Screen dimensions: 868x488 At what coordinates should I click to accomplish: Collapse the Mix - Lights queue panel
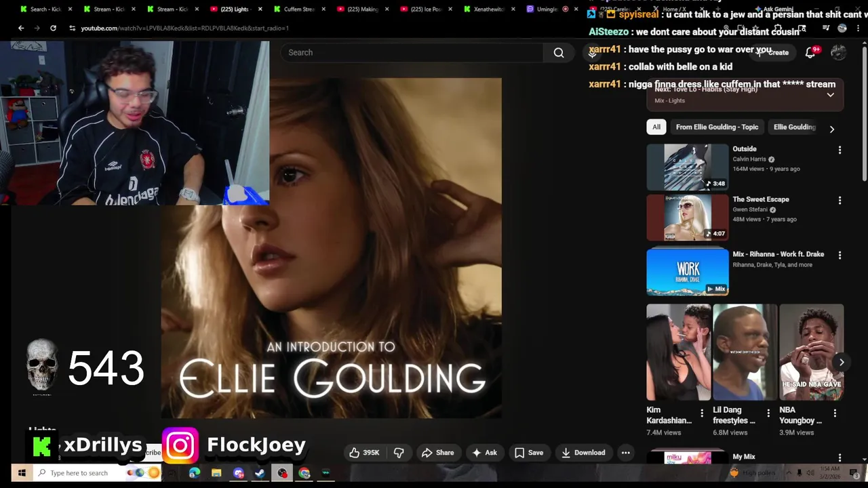(x=830, y=95)
